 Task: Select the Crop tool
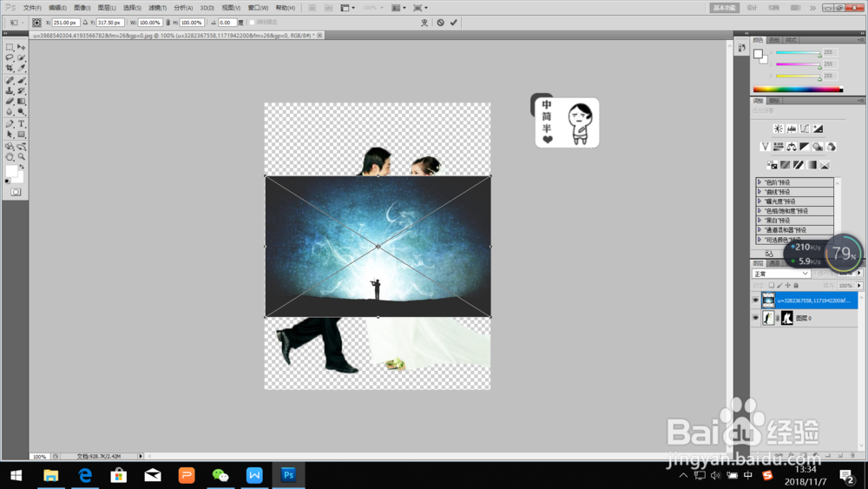pyautogui.click(x=10, y=68)
